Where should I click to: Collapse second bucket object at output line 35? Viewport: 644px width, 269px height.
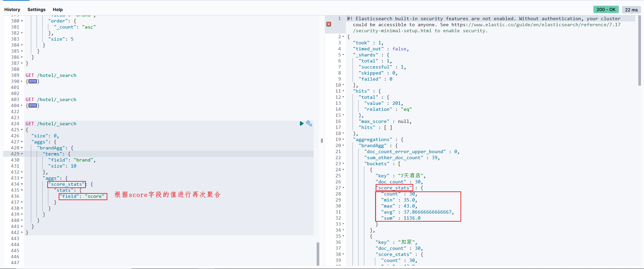(343, 236)
